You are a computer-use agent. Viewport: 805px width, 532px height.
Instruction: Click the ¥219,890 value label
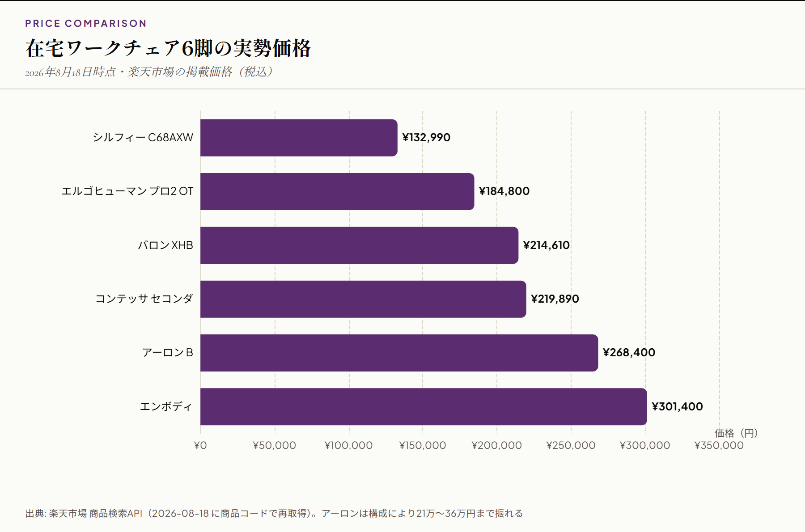[x=555, y=299]
